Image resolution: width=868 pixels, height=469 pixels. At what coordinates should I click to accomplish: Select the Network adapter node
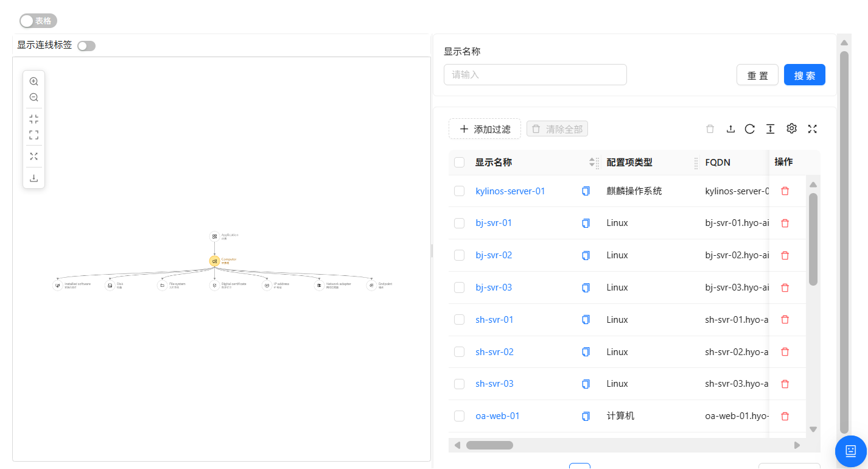[x=319, y=285]
